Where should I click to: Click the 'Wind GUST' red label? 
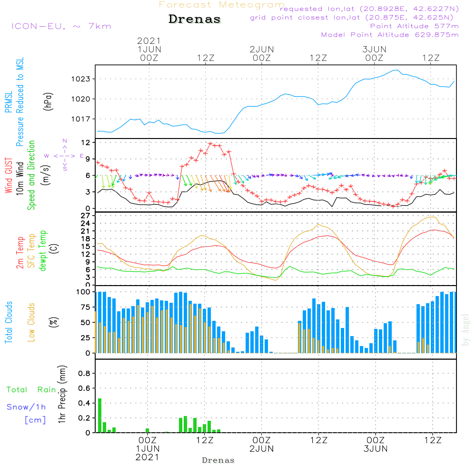coord(9,175)
